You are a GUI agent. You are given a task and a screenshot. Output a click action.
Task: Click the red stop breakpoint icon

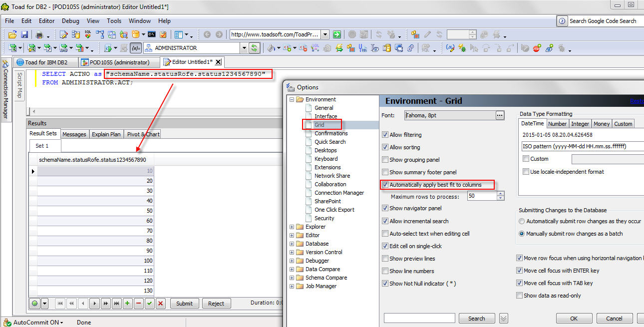537,48
